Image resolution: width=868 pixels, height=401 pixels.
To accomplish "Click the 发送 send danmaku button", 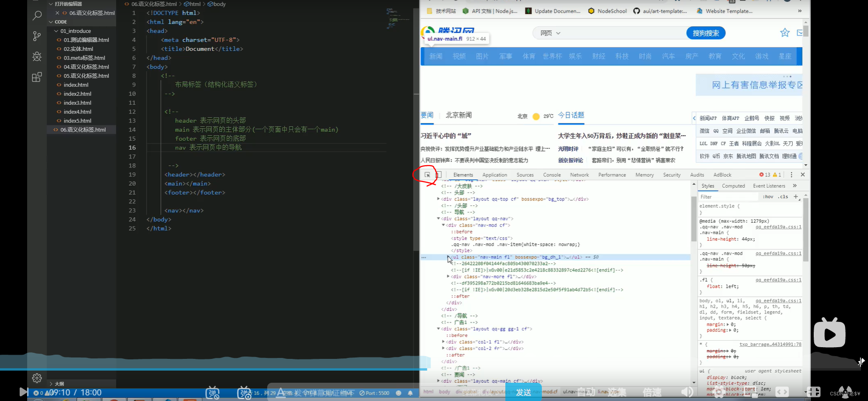I will pyautogui.click(x=523, y=393).
